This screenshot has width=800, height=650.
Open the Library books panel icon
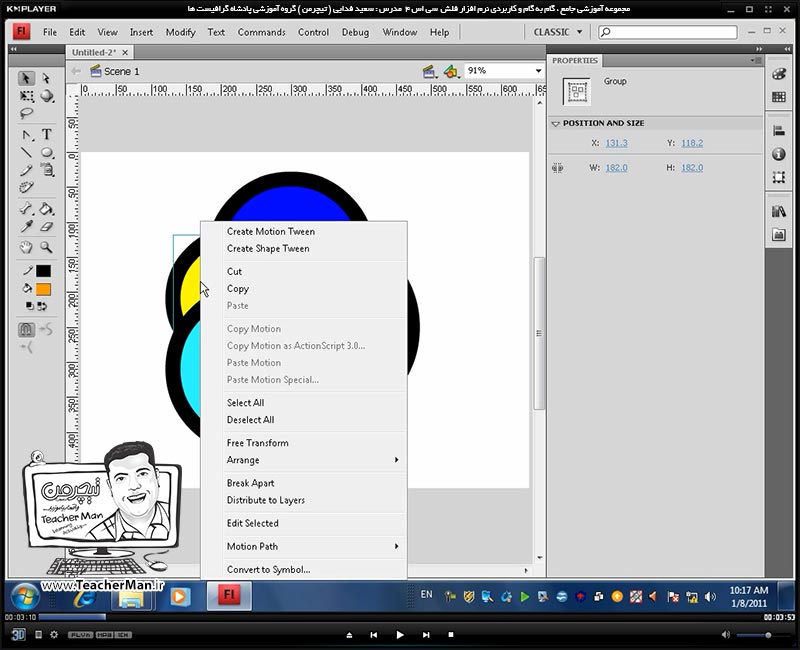coord(779,211)
